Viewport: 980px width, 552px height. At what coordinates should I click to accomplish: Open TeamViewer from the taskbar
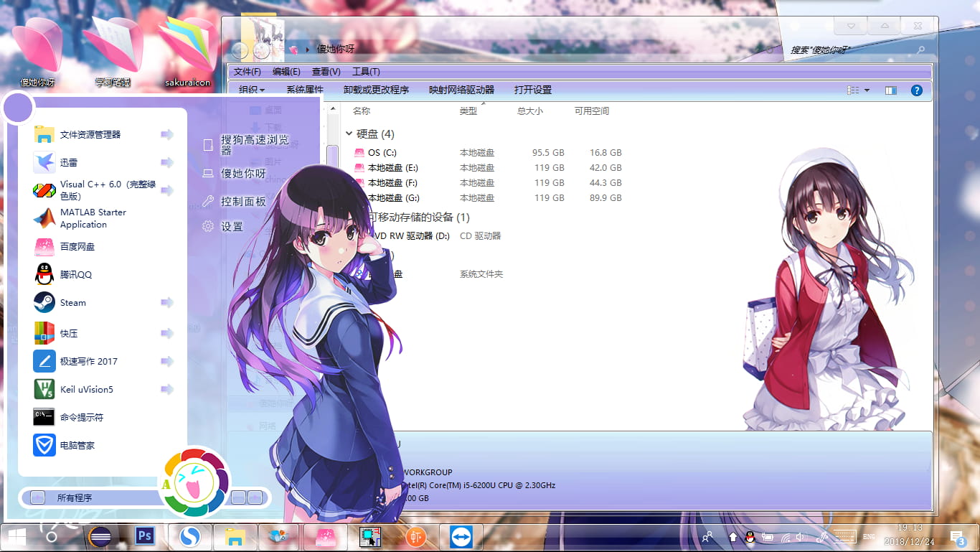click(460, 536)
